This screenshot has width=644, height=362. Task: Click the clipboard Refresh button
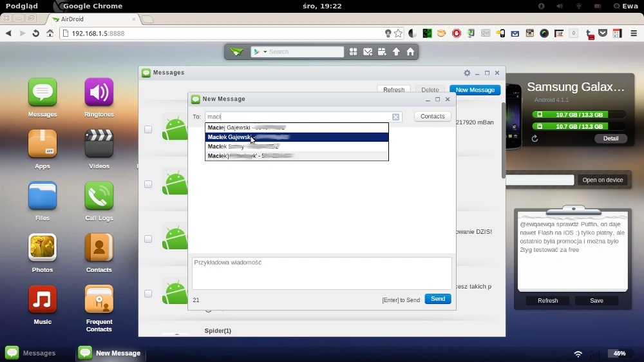[x=548, y=300]
